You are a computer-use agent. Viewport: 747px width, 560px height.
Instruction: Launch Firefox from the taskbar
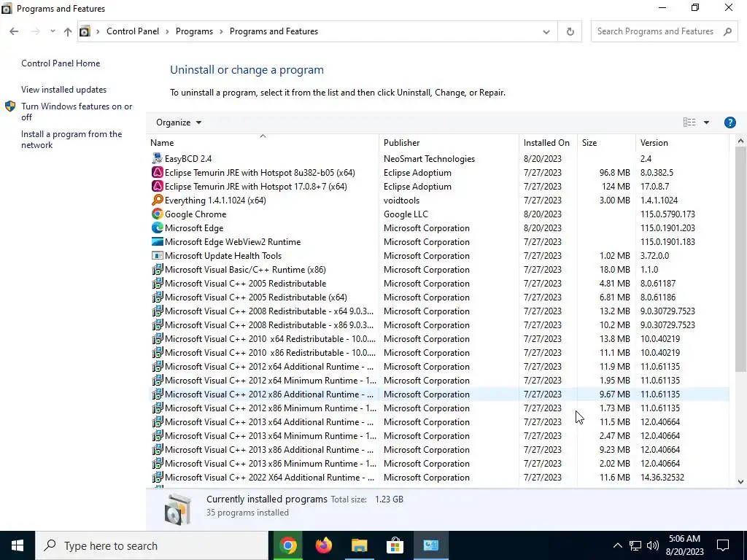click(324, 545)
